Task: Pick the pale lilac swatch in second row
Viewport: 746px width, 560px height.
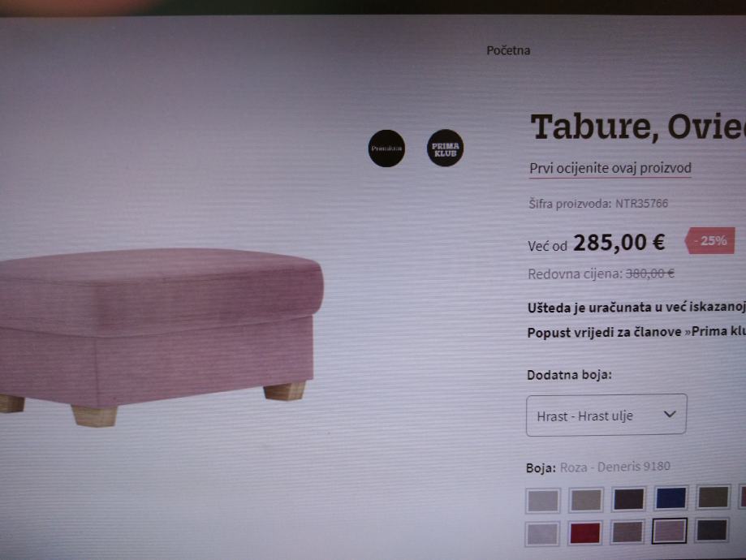Action: tap(543, 534)
